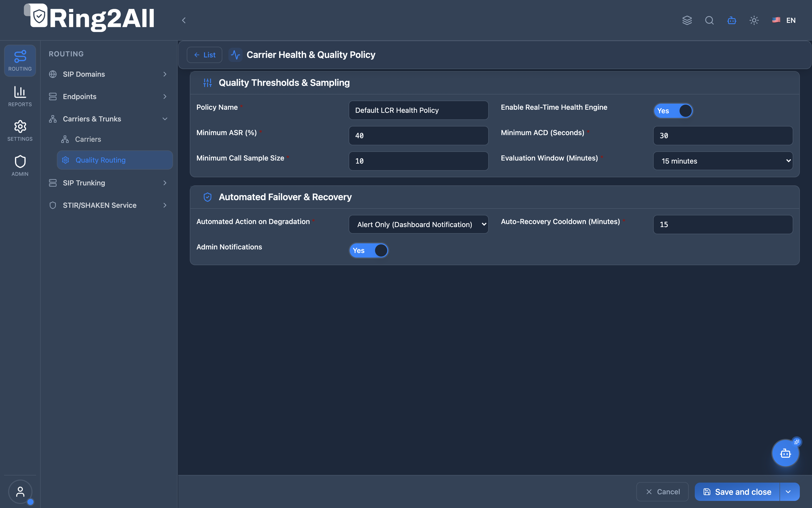Open the layers stack icon in header
The width and height of the screenshot is (812, 508).
[687, 20]
